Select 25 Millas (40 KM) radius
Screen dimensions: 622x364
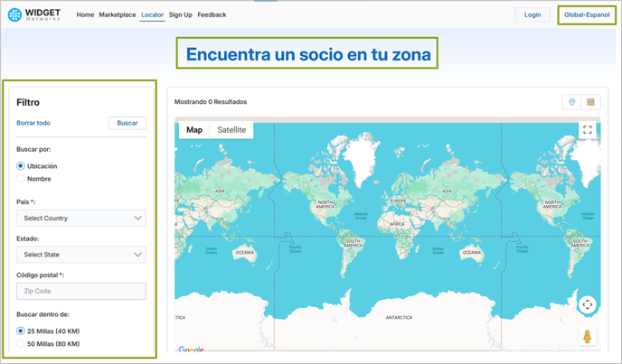pyautogui.click(x=21, y=331)
